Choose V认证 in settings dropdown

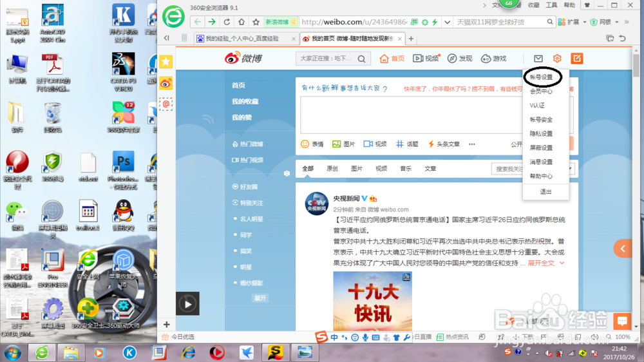point(537,105)
